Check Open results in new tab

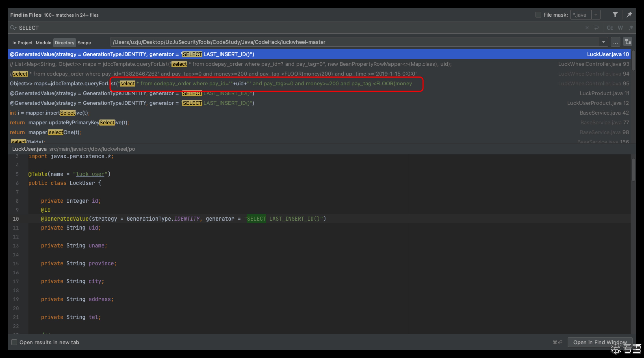(x=14, y=342)
